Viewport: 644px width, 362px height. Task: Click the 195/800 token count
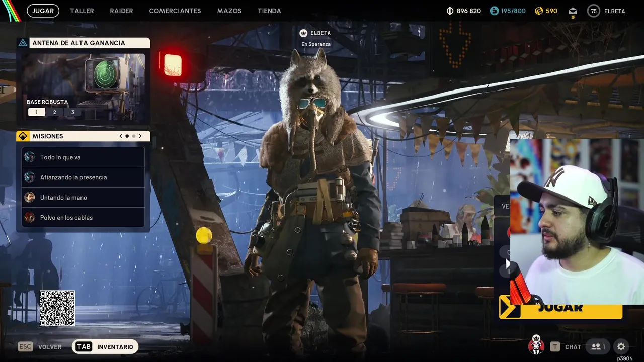pos(513,11)
